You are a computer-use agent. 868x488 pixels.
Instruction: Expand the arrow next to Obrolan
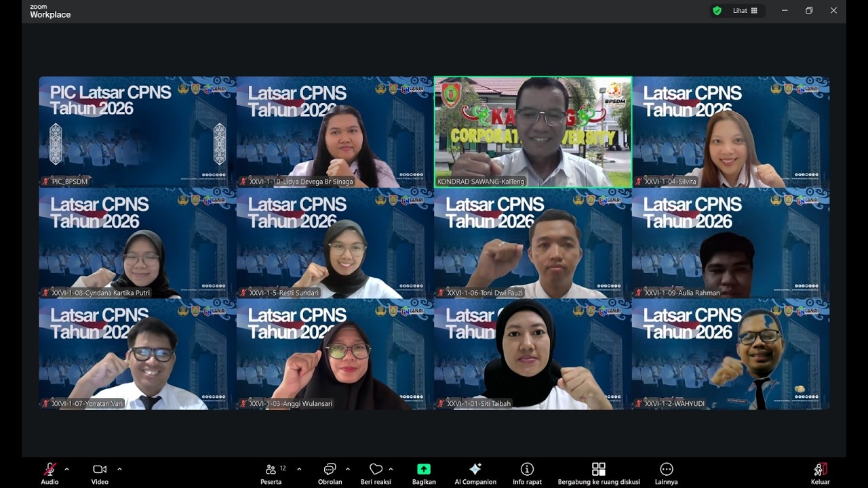348,469
